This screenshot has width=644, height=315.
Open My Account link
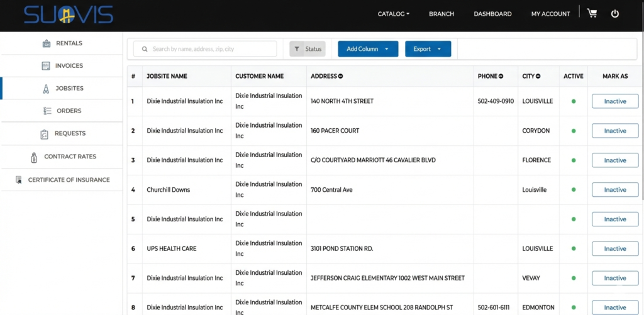[550, 14]
